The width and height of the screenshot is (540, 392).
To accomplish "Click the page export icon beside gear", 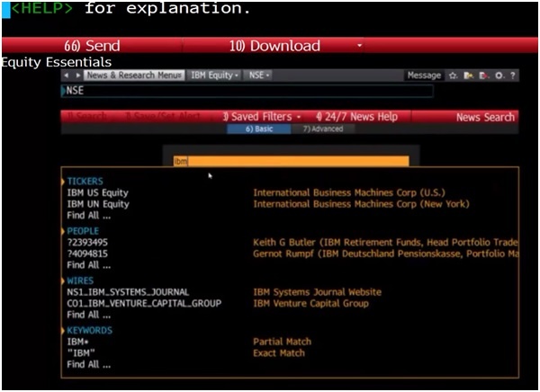I will click(484, 76).
